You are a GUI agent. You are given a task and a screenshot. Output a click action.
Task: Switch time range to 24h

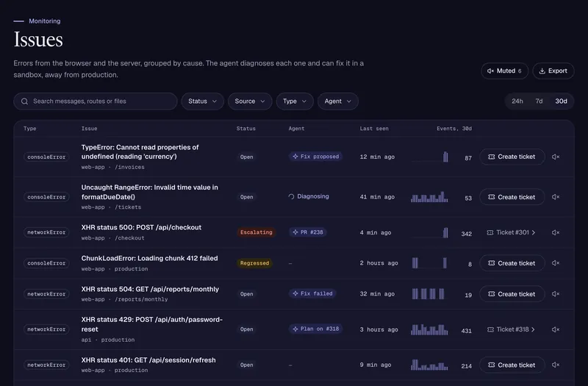pos(517,101)
